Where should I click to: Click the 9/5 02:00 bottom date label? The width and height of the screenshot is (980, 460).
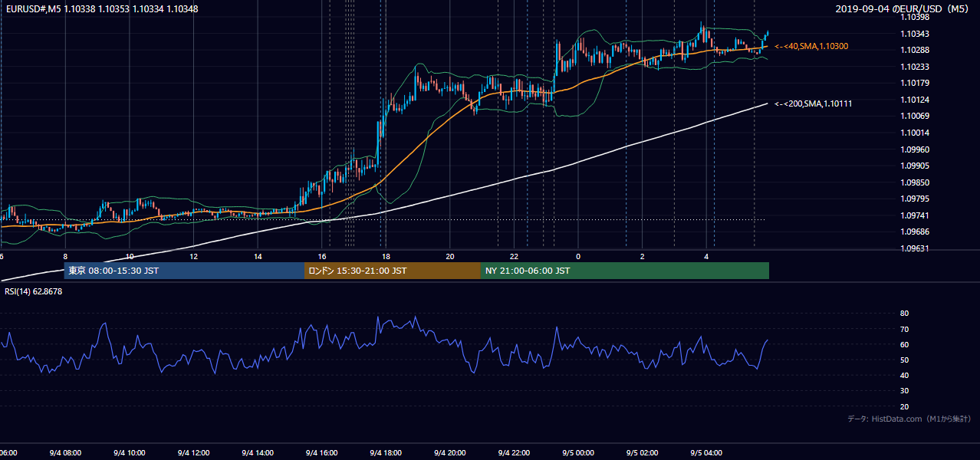point(642,453)
